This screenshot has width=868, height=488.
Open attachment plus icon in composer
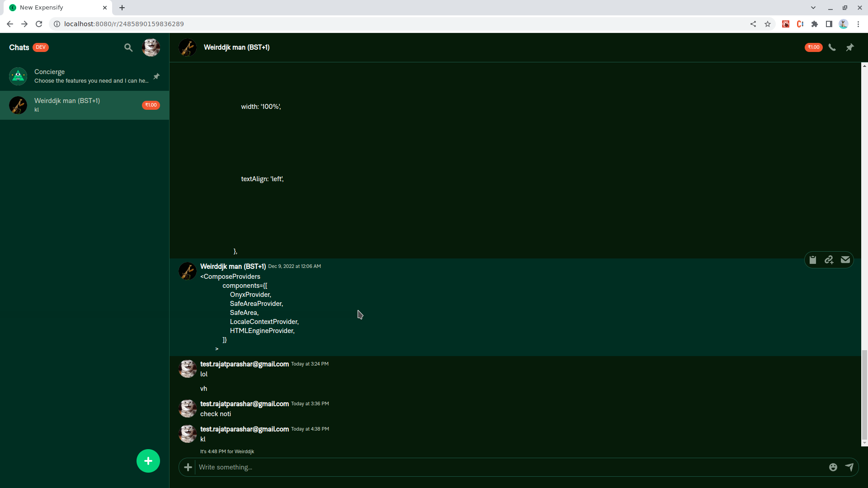pos(188,467)
